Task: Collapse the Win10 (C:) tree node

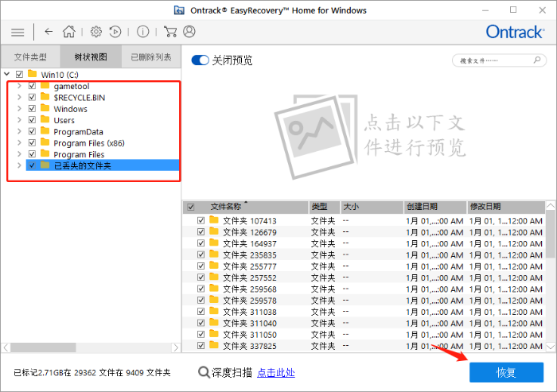Action: [x=6, y=74]
